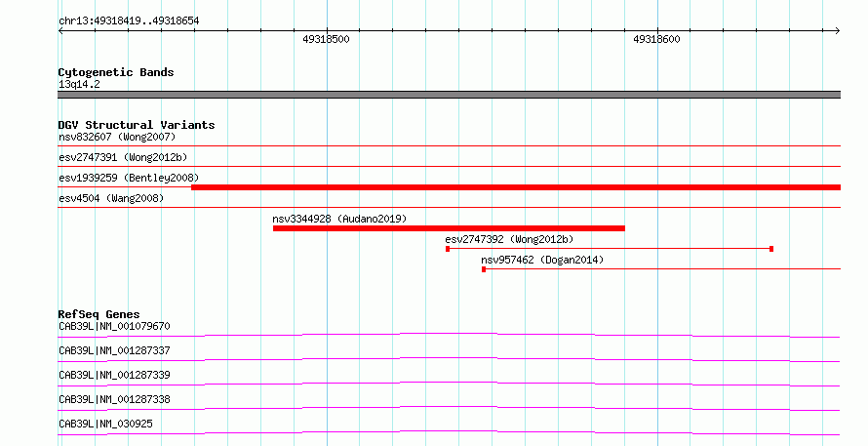
Task: Click right end marker of esv2747392 variant
Action: coord(771,249)
